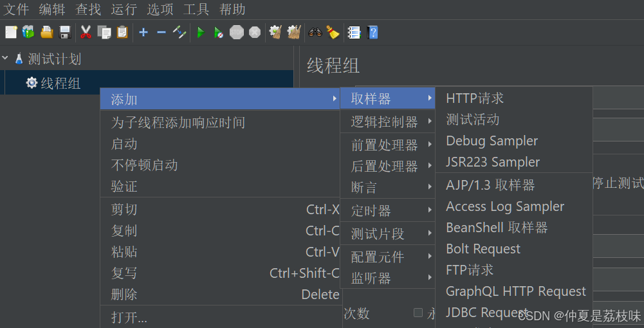The image size is (644, 328).
Task: Open the 编辑 menu
Action: [x=52, y=9]
